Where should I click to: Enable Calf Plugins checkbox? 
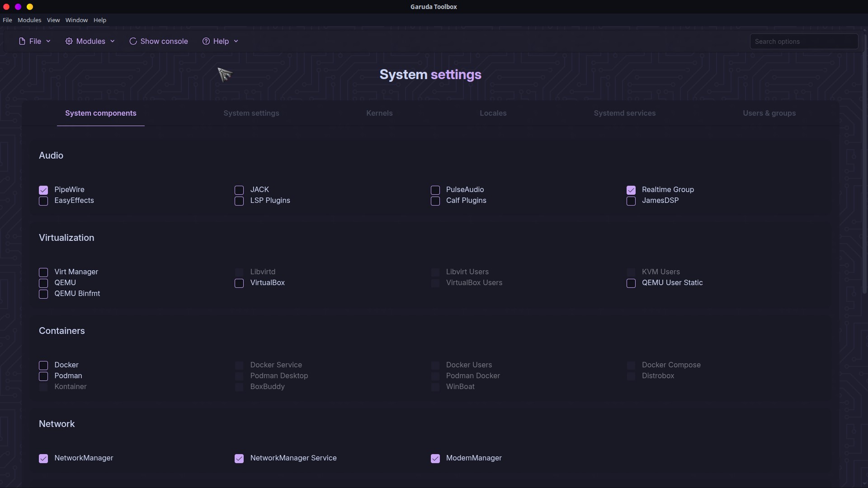pyautogui.click(x=435, y=201)
